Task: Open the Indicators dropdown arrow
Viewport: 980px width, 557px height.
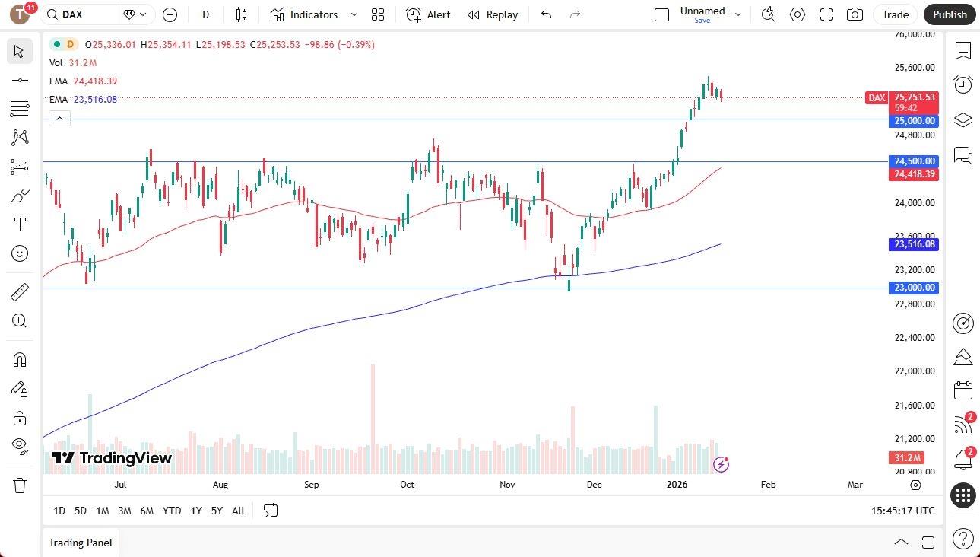Action: [x=353, y=14]
